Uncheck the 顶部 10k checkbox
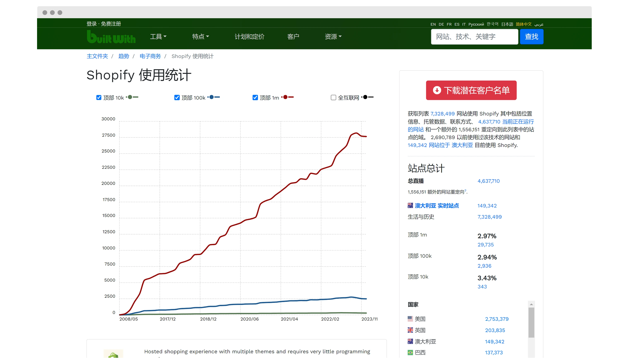The height and width of the screenshot is (364, 629). 99,97
